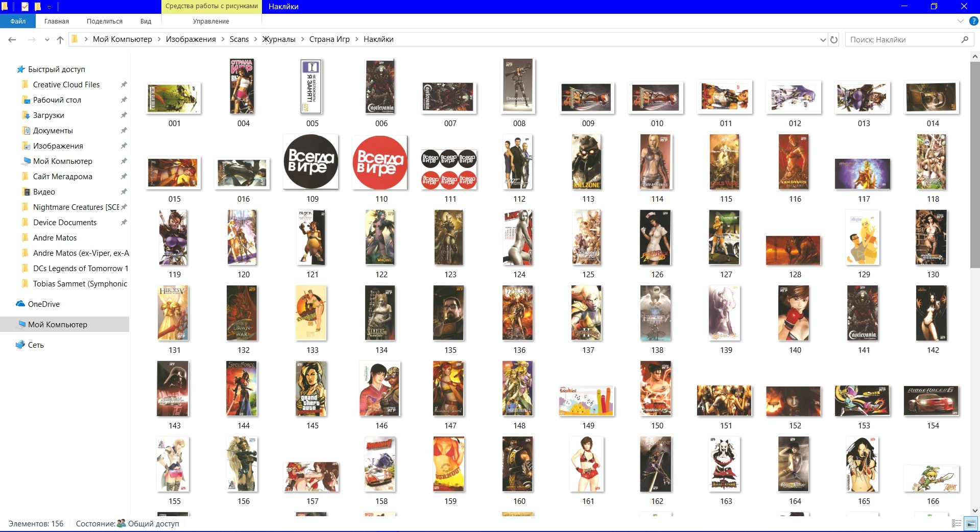Switch to large thumbnails view
The image size is (980, 532).
click(x=971, y=523)
